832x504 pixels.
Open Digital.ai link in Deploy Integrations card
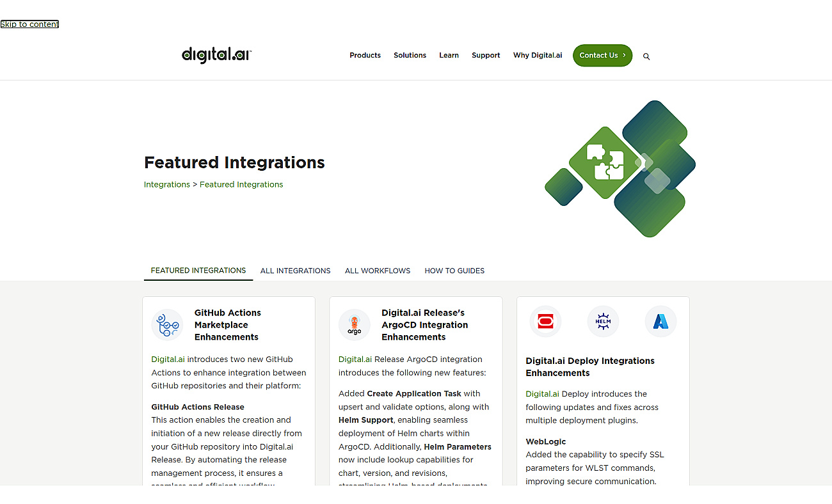pos(542,394)
